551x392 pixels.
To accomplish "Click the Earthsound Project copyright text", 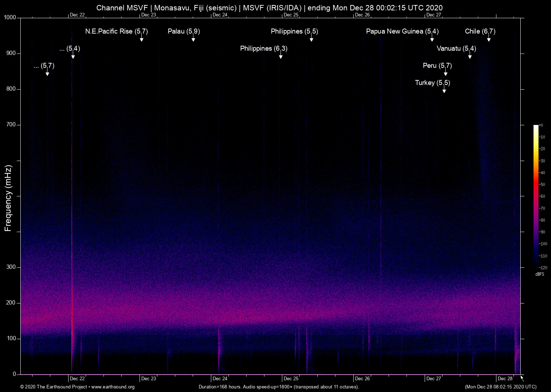I will (54, 387).
